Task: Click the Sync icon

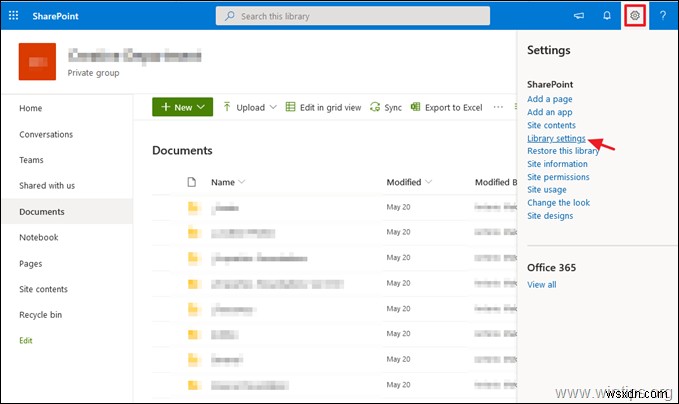Action: [375, 107]
